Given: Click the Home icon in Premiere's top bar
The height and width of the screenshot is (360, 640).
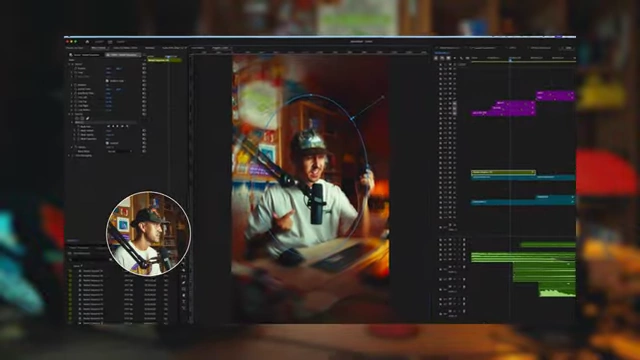Looking at the screenshot, I should pyautogui.click(x=87, y=42).
